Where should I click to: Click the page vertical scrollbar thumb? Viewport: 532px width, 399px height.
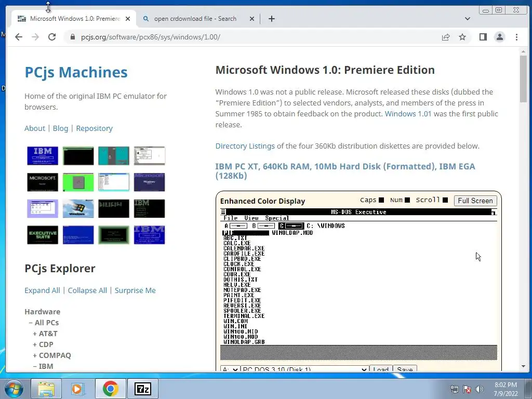point(523,79)
